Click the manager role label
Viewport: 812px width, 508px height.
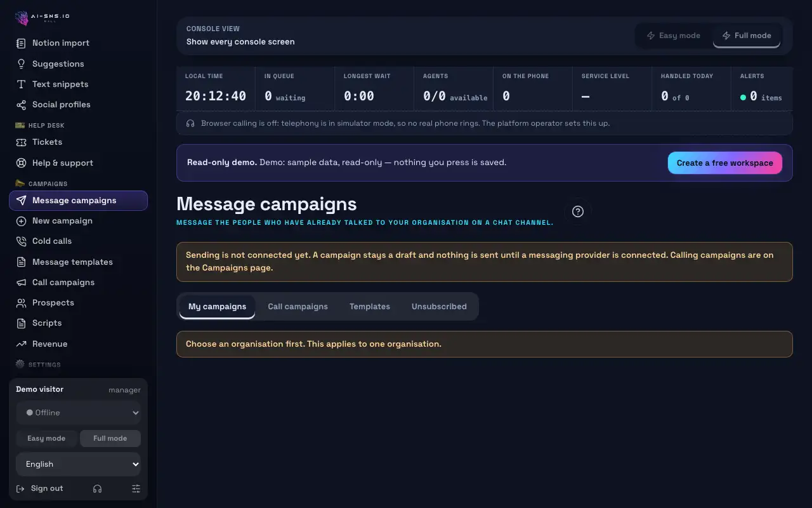click(x=125, y=390)
